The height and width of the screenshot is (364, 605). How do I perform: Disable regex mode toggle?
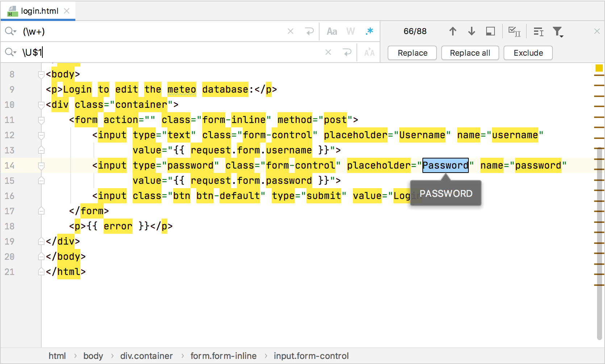[369, 31]
